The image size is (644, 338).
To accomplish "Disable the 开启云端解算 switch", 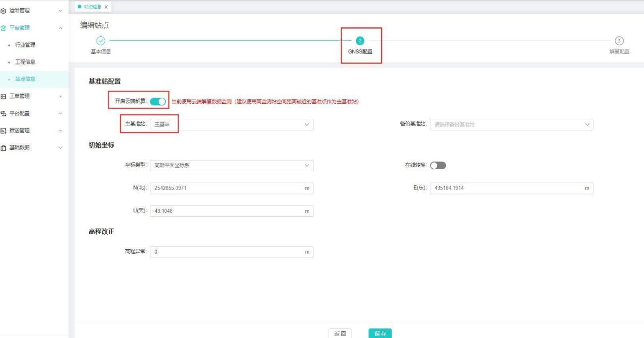I will tap(158, 101).
